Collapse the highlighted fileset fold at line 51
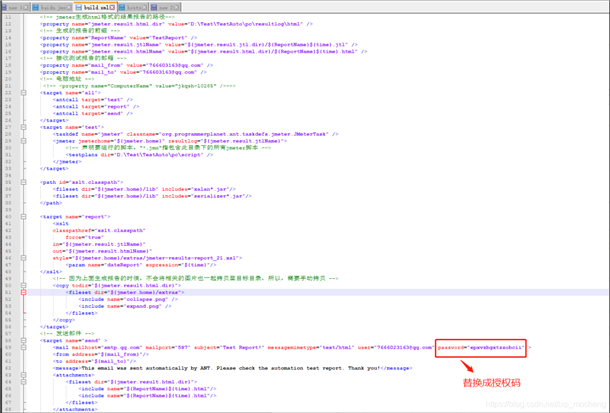Viewport: 610px width, 413px height. (24, 292)
